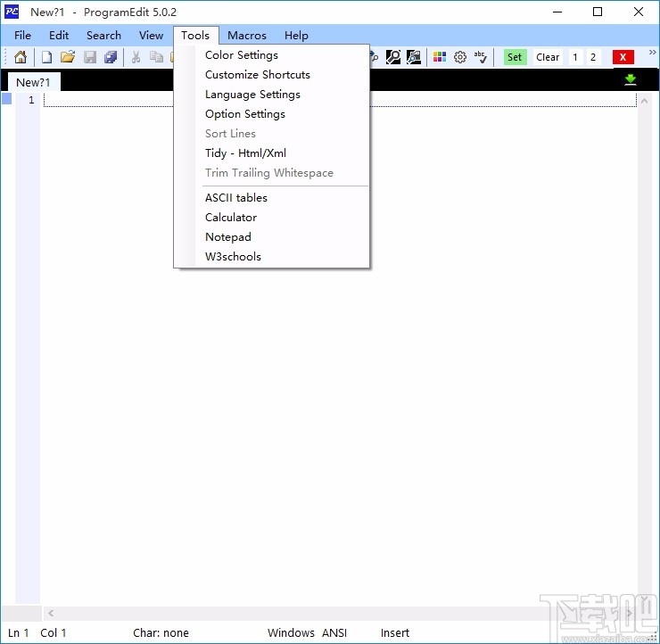Open the Edit menu
The width and height of the screenshot is (660, 644).
[x=59, y=36]
